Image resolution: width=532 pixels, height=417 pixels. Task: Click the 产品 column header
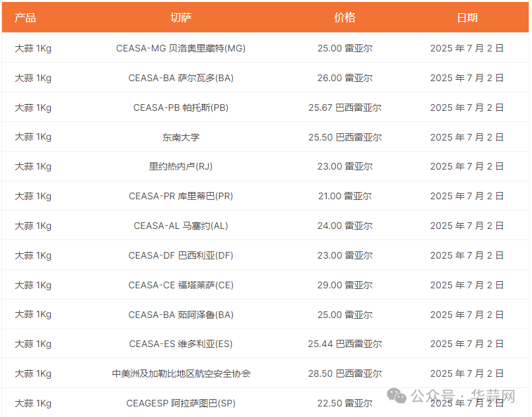tap(25, 18)
